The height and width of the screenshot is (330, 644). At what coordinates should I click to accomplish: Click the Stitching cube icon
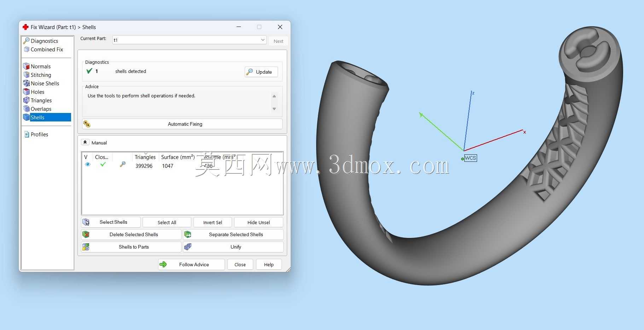pyautogui.click(x=26, y=75)
